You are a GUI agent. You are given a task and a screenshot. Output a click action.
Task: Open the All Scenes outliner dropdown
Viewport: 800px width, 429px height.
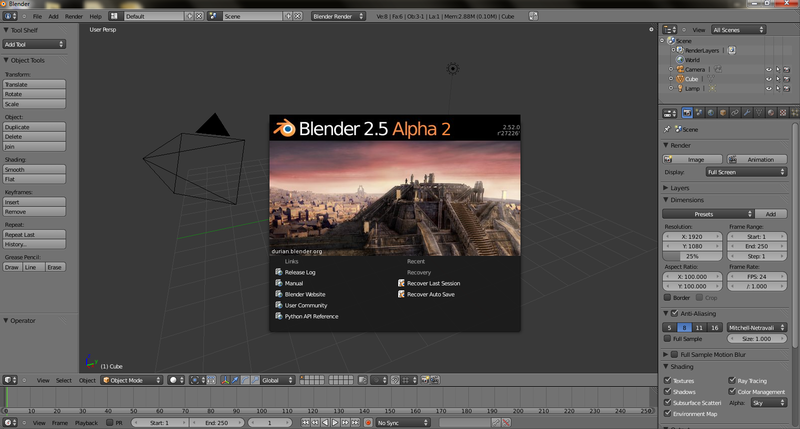[x=738, y=30]
